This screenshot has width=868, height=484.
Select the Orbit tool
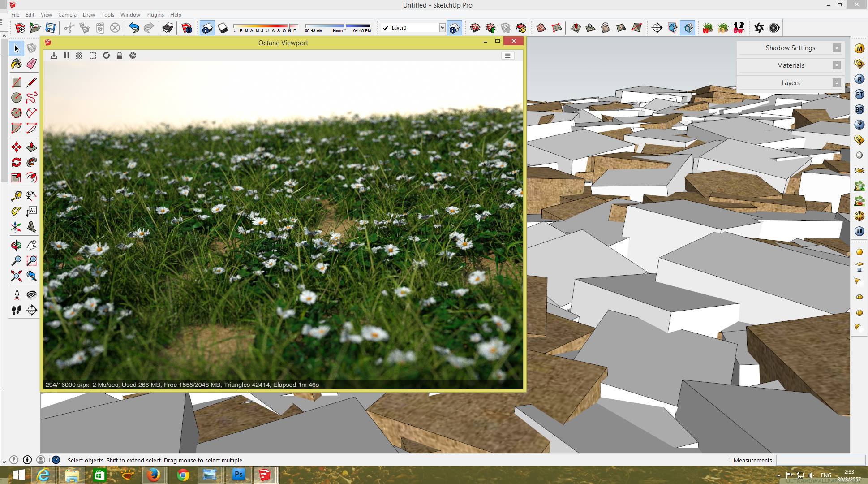17,245
